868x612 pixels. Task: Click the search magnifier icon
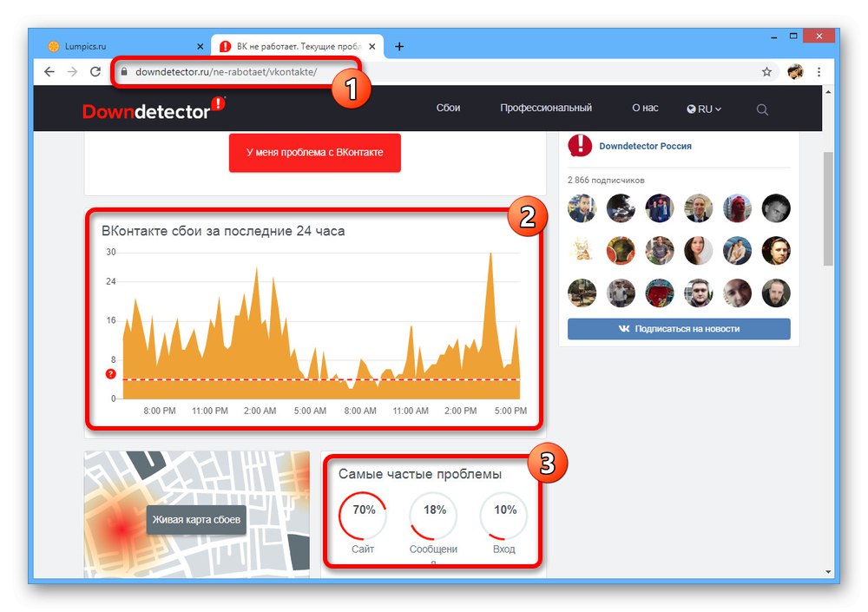coord(762,109)
